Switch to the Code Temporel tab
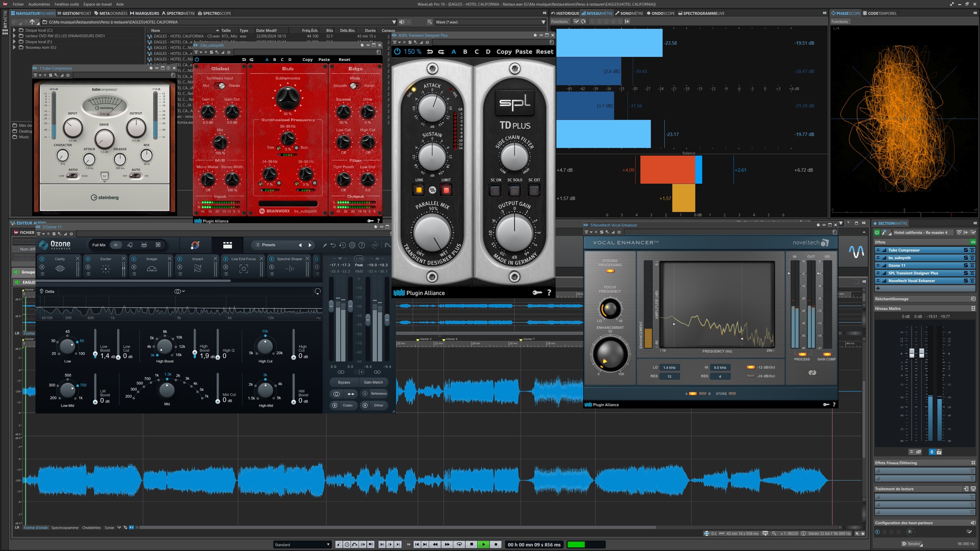 (879, 13)
